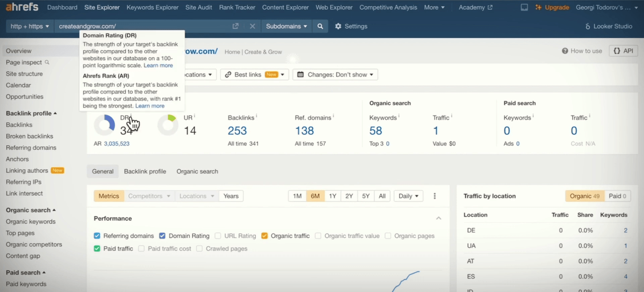Click the Best links chain icon
644x292 pixels.
tap(228, 75)
